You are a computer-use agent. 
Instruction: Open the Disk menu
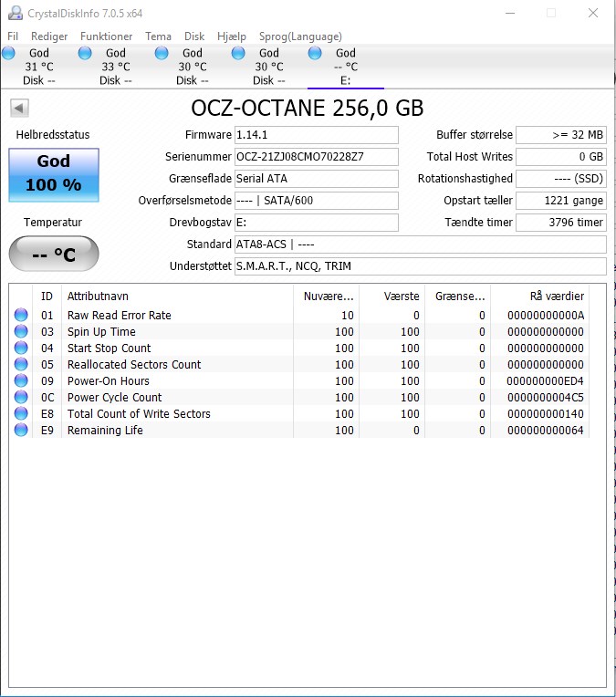[194, 36]
